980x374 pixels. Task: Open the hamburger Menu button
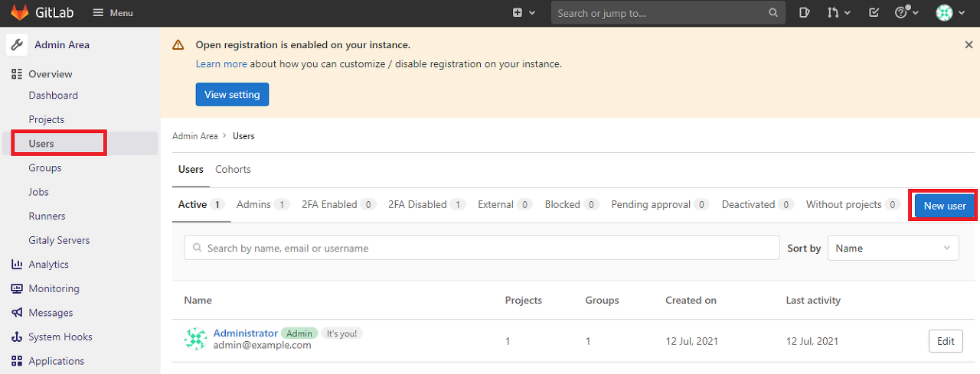(113, 13)
